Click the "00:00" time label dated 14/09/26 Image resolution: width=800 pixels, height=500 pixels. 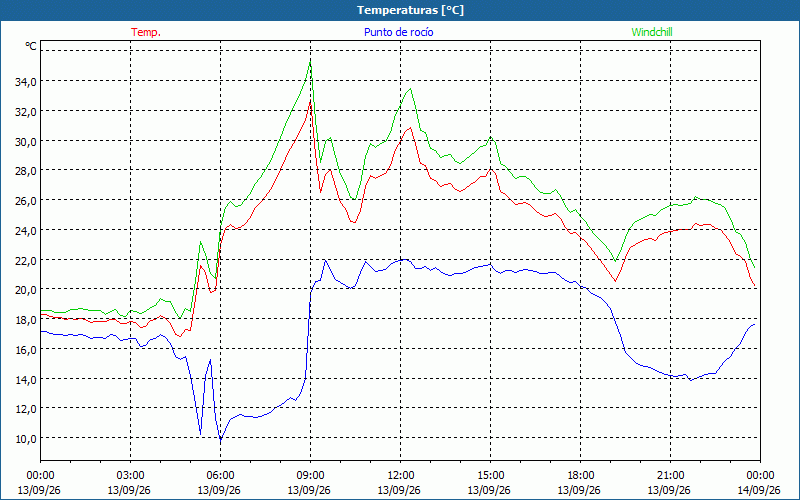(760, 476)
